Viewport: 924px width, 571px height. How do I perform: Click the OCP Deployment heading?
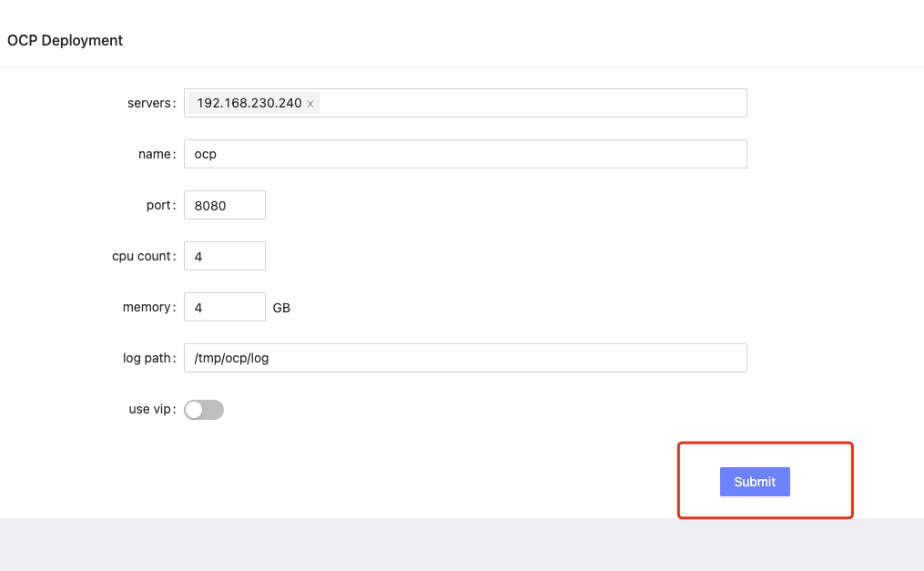(65, 41)
